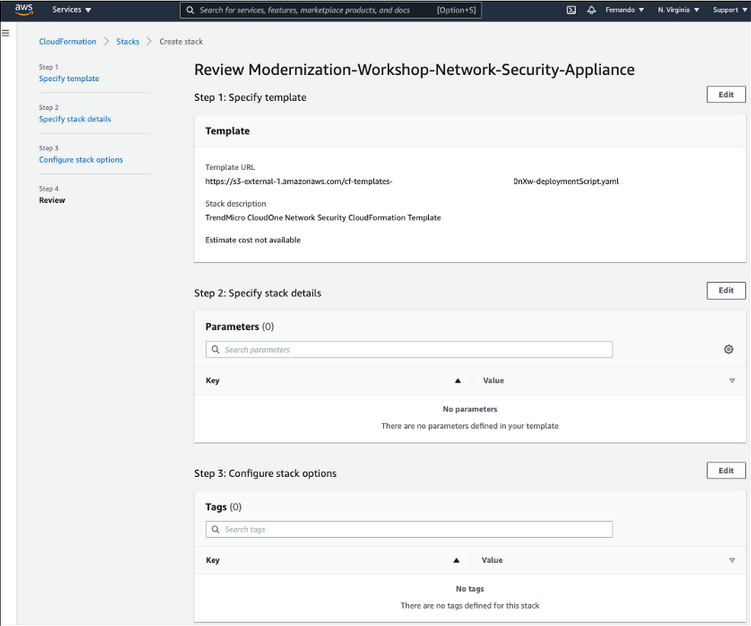Open the N. Virginia region dropdown
The image size is (751, 626).
click(678, 10)
